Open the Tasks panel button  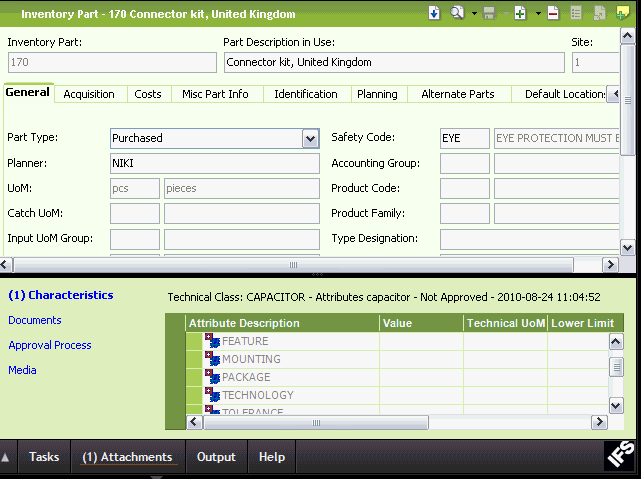pos(44,457)
